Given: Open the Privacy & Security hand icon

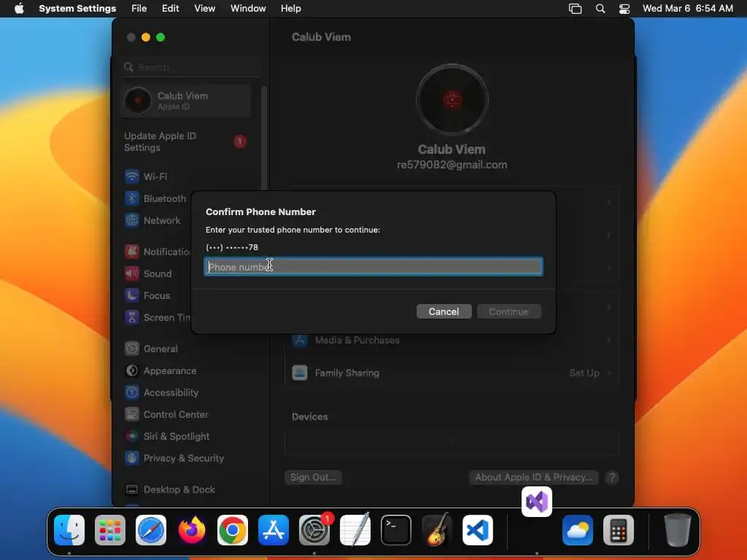Looking at the screenshot, I should point(132,458).
